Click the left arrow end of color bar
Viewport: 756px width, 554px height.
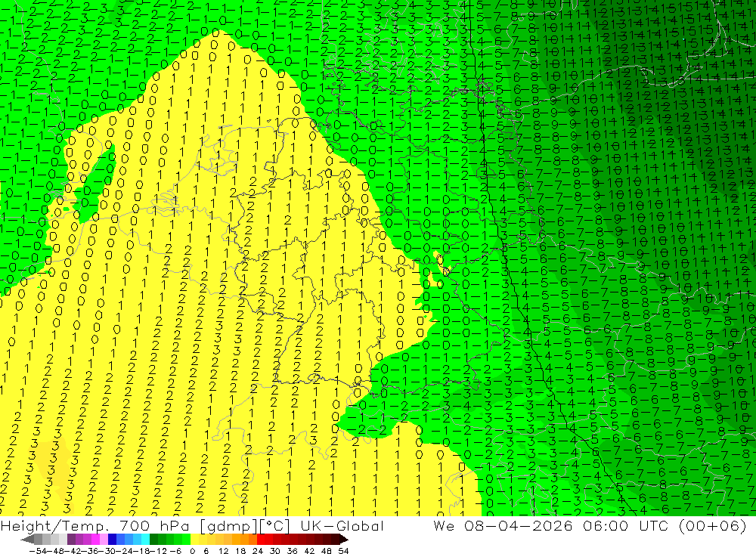click(27, 540)
